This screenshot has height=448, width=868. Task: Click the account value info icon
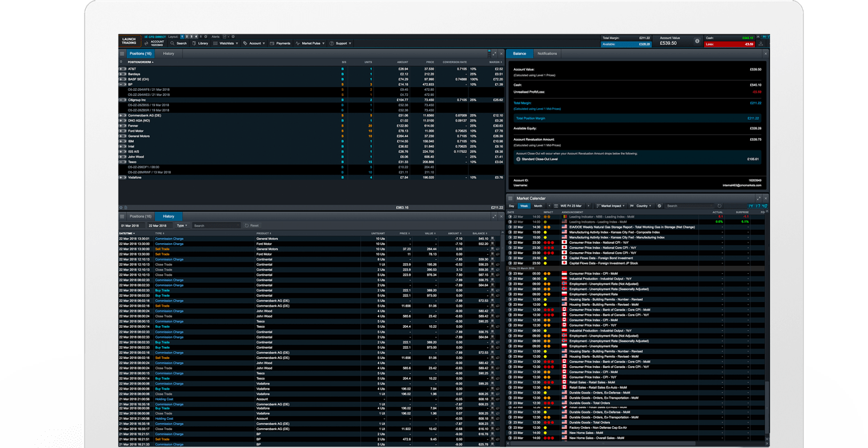click(x=697, y=41)
